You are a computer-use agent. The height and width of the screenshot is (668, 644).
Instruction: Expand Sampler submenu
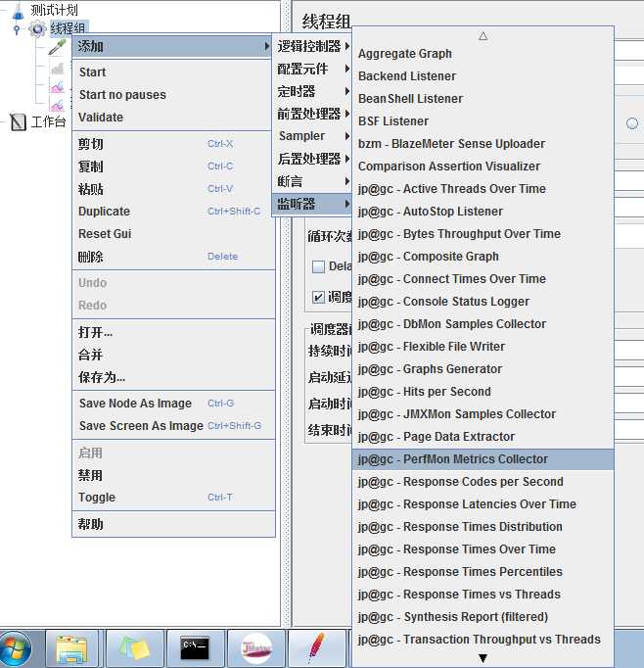pyautogui.click(x=313, y=136)
